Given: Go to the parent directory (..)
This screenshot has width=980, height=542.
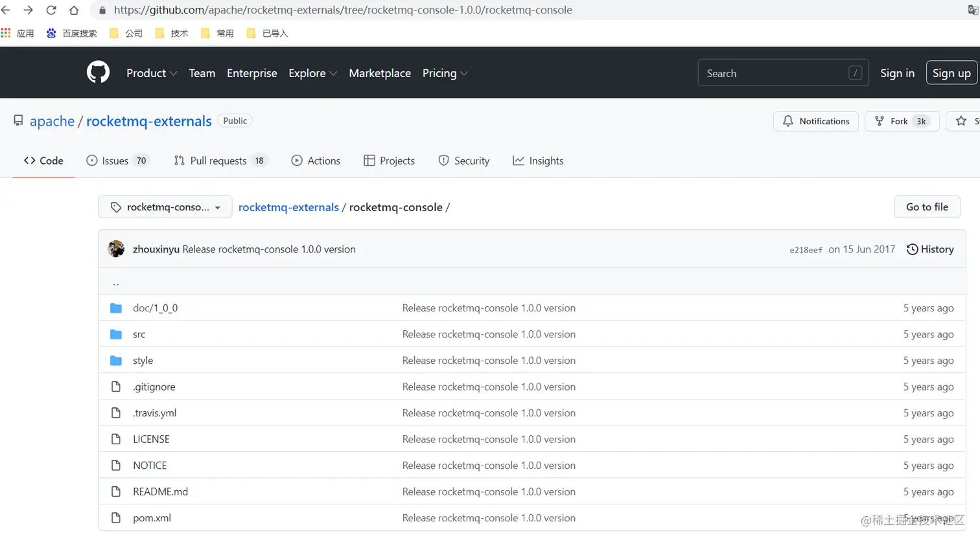Looking at the screenshot, I should pyautogui.click(x=116, y=282).
